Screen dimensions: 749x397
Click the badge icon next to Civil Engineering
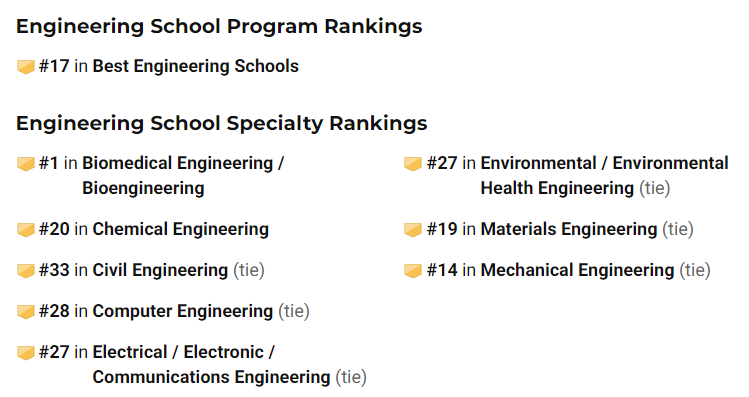(26, 270)
